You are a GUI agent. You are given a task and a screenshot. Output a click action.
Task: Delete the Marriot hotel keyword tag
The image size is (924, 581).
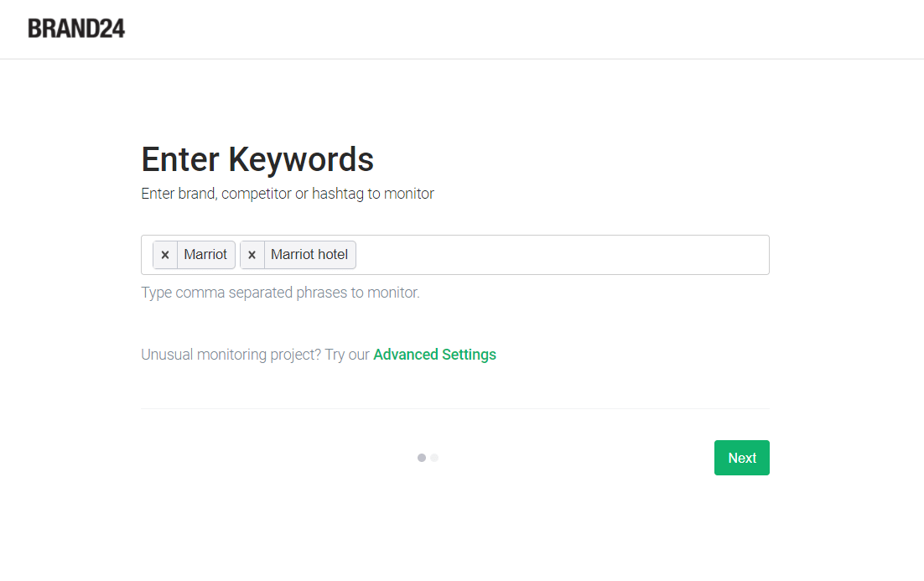tap(252, 255)
